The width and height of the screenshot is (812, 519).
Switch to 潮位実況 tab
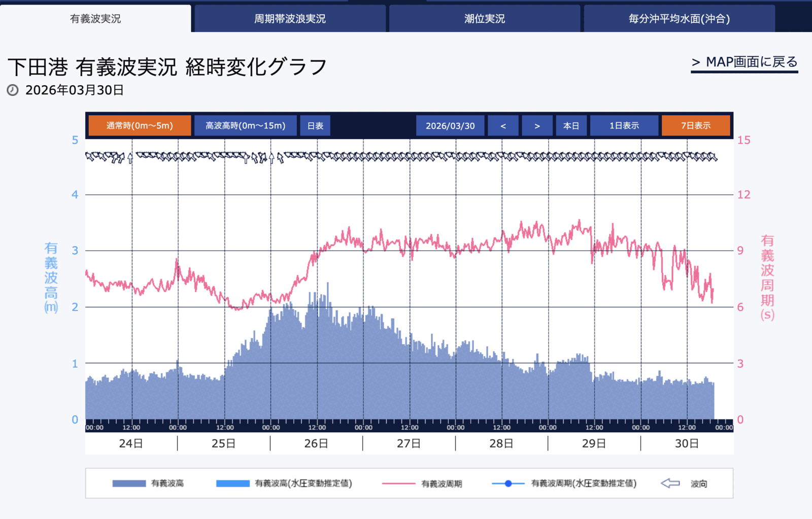click(485, 19)
